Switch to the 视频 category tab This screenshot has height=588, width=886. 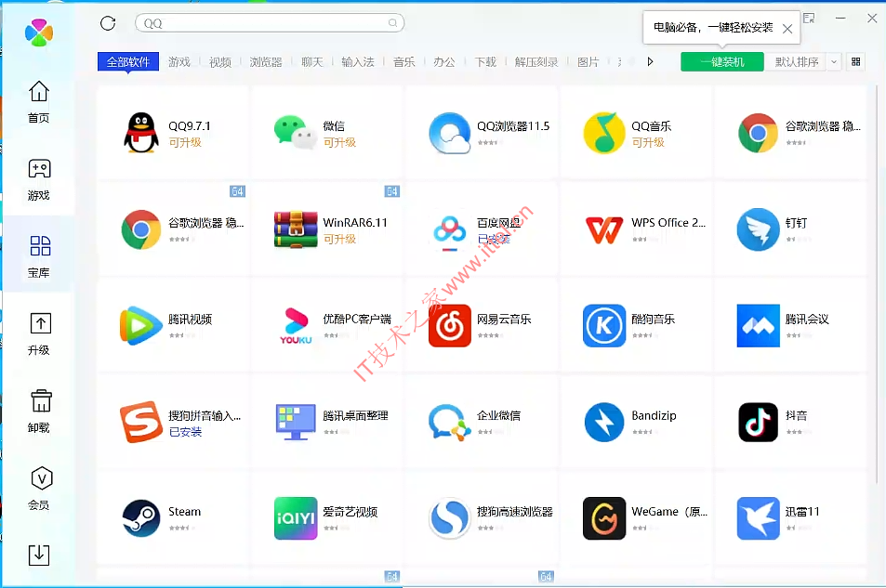click(x=219, y=61)
